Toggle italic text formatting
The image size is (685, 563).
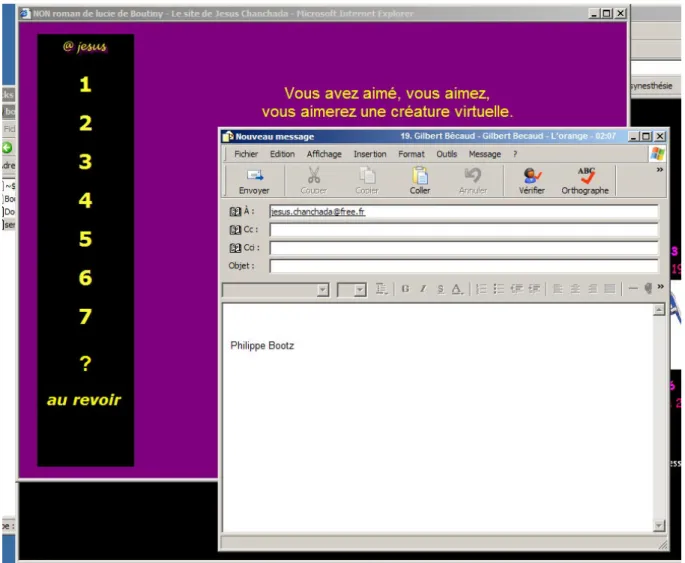423,289
